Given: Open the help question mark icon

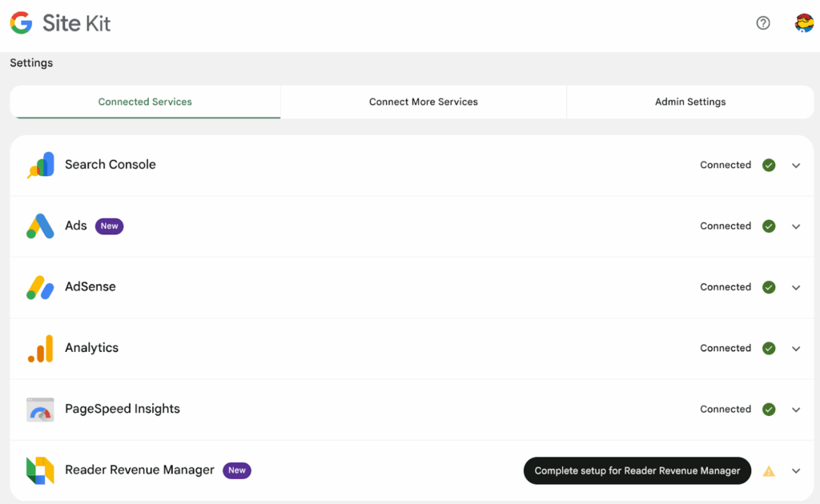Looking at the screenshot, I should (x=763, y=23).
